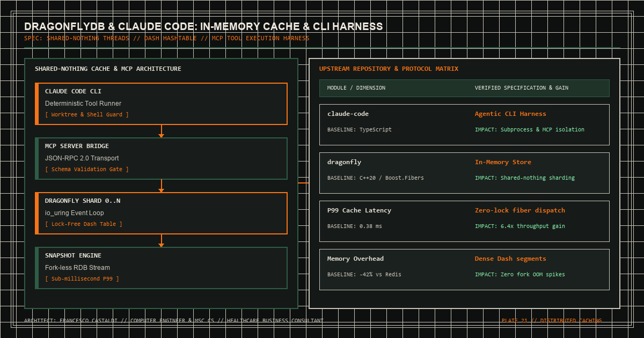Click 'Dense Dash segments' label
The width and height of the screenshot is (644, 338).
click(x=510, y=259)
